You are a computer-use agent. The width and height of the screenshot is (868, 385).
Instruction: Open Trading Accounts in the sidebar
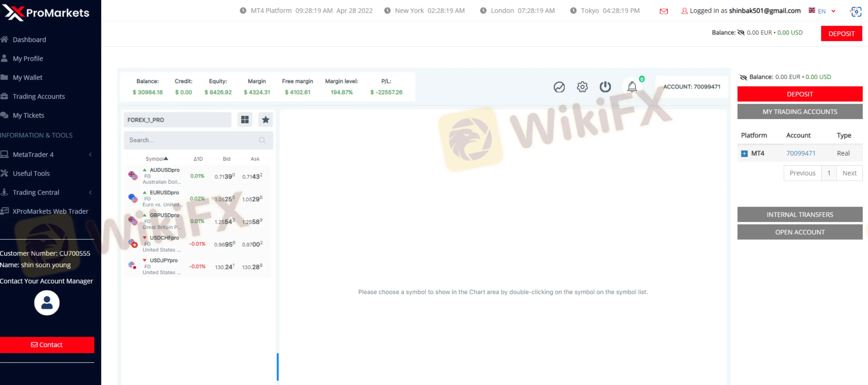[x=39, y=96]
